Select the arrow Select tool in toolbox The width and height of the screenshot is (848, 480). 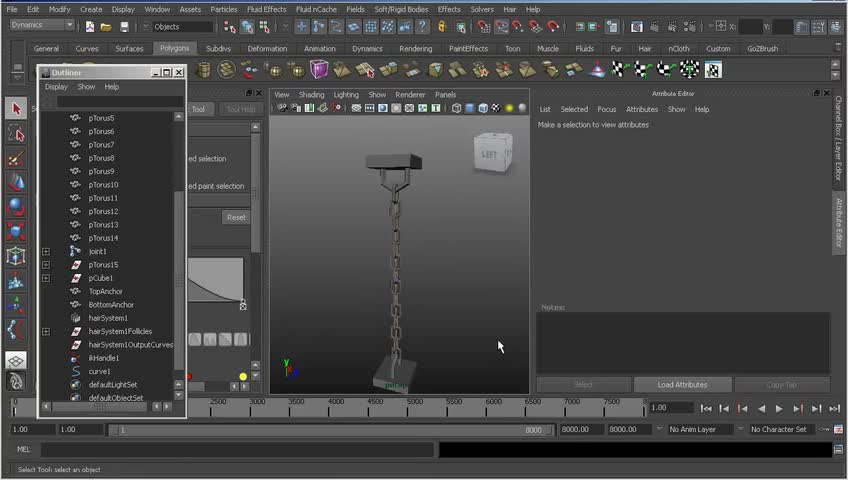pos(16,109)
